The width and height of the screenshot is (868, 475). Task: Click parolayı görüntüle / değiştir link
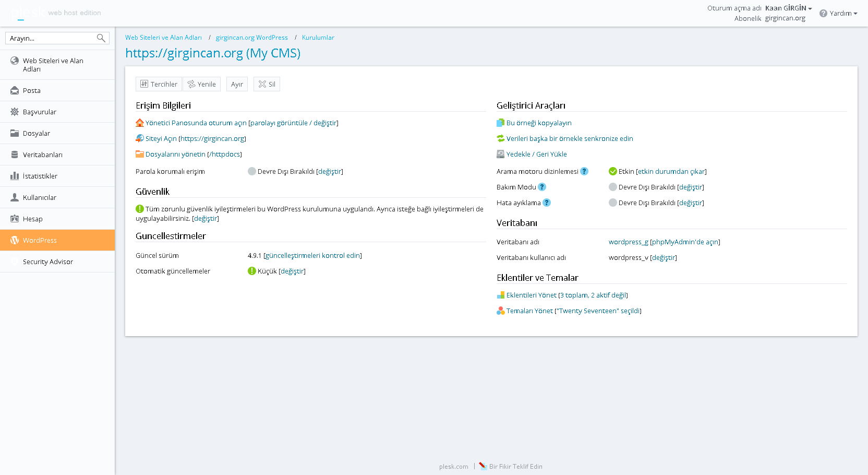294,123
